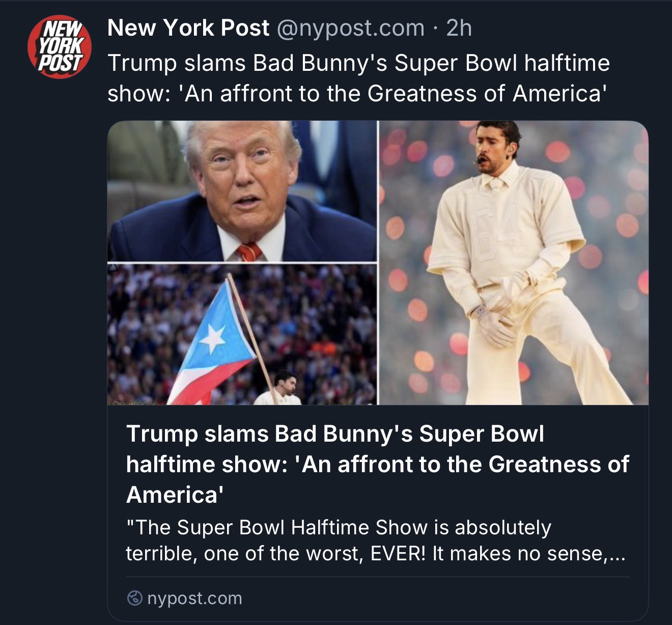Open the nypost.com domain footer link

[194, 598]
